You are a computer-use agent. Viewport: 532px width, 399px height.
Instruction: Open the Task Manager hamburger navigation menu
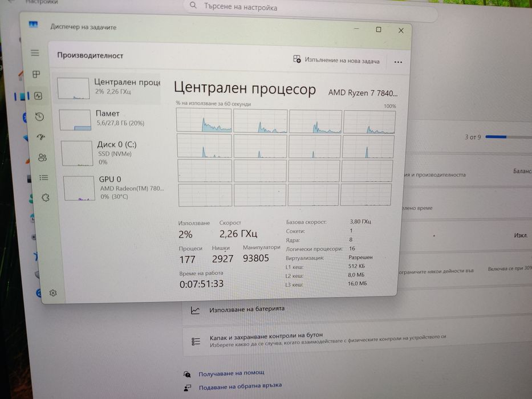[35, 53]
